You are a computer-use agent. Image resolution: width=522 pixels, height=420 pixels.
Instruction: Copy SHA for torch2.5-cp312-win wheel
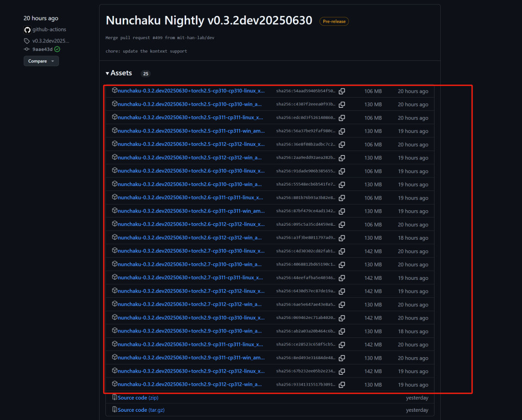pyautogui.click(x=342, y=158)
